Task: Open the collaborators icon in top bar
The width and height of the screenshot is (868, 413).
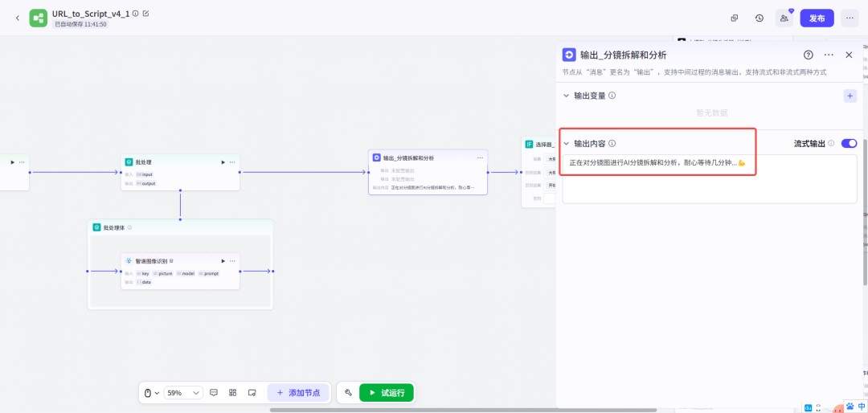Action: pyautogui.click(x=784, y=18)
